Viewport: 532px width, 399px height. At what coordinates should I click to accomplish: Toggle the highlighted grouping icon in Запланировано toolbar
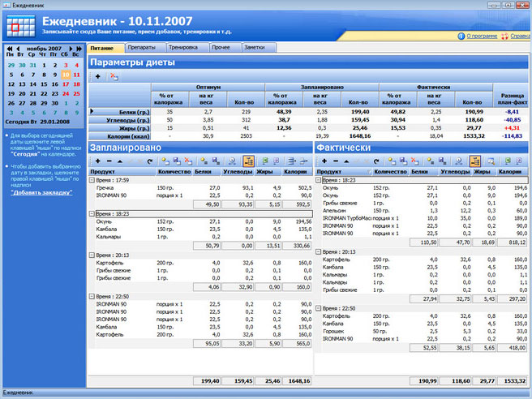(x=249, y=161)
